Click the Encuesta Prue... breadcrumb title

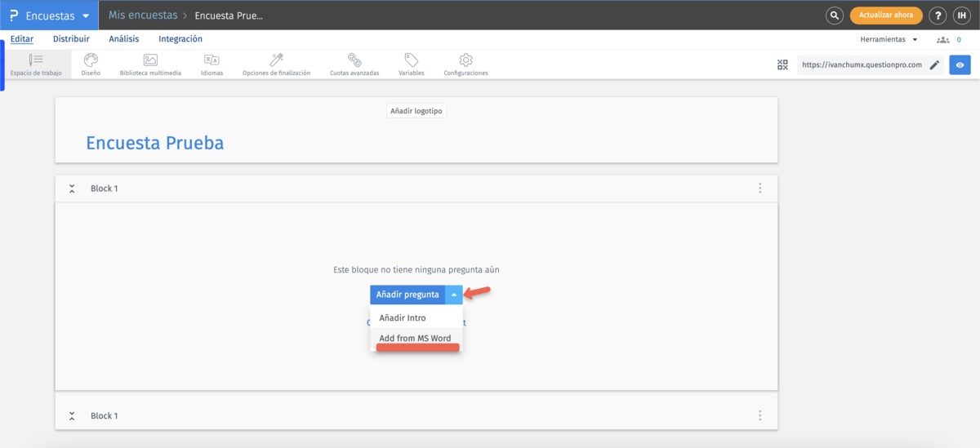pos(229,16)
